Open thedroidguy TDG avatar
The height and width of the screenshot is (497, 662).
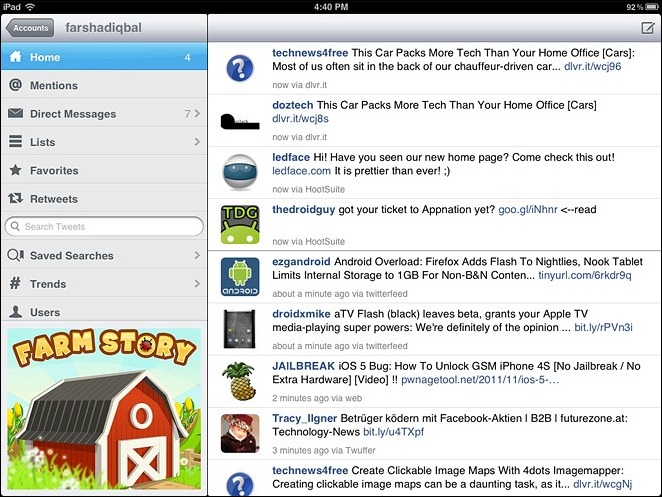(240, 225)
